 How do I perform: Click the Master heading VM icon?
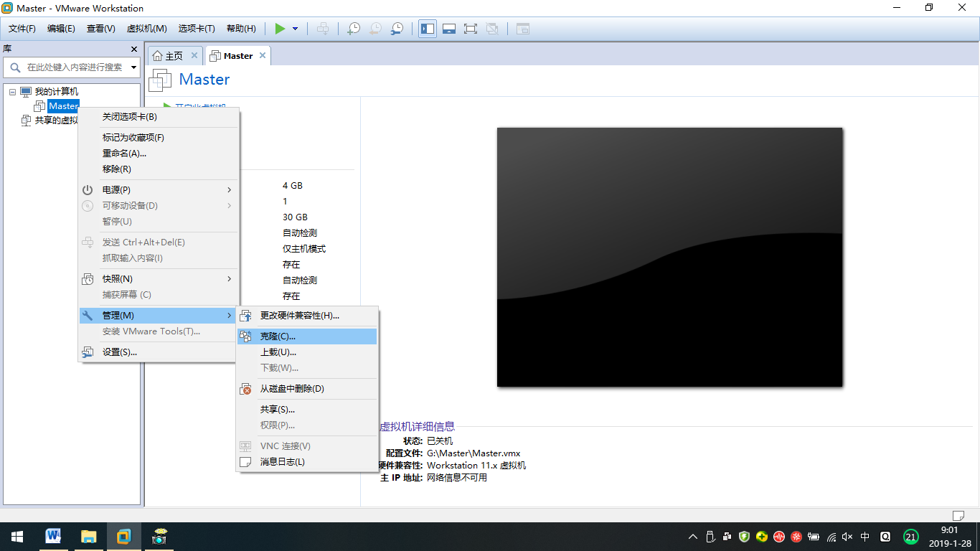point(161,80)
